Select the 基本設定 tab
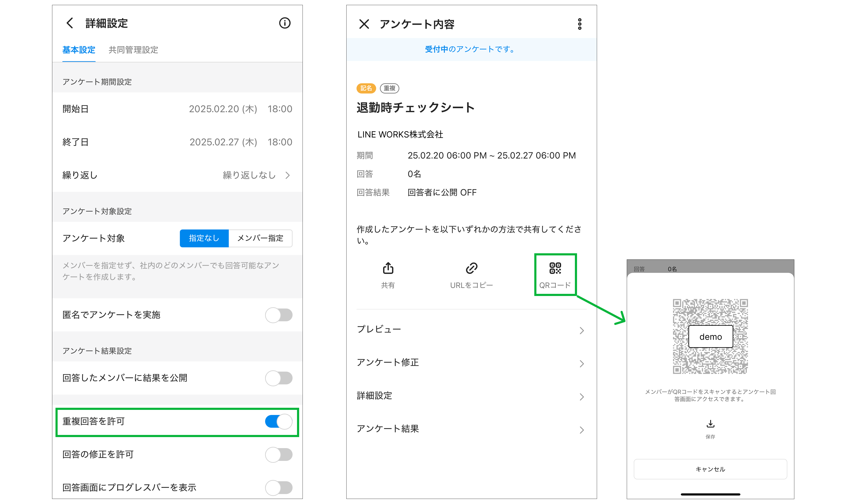843x504 pixels. click(x=79, y=50)
